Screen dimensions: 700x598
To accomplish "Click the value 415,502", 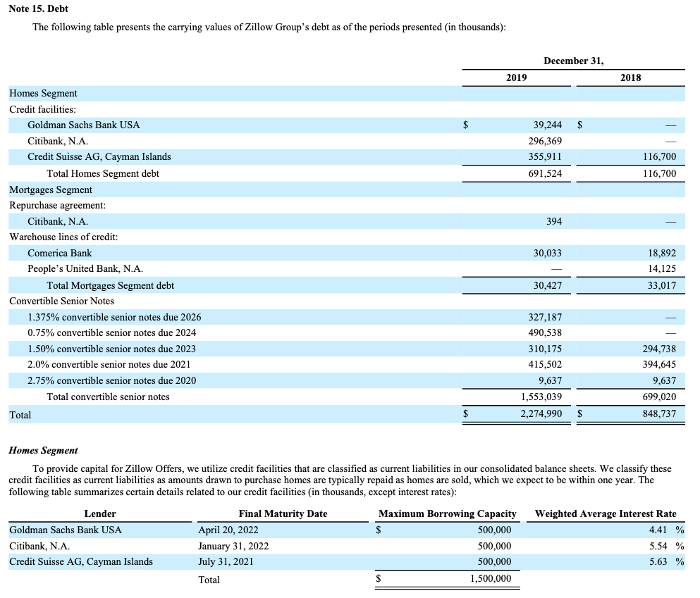I will click(x=545, y=364).
